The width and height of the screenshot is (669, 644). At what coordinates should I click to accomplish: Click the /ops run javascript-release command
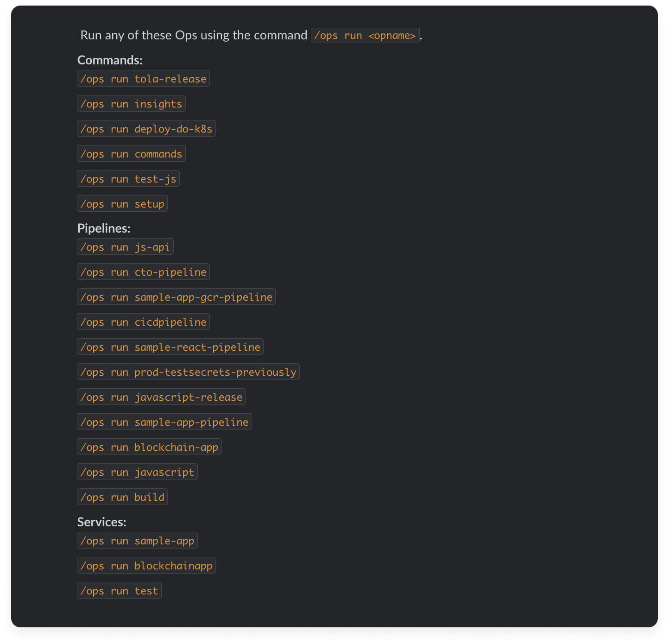point(161,397)
